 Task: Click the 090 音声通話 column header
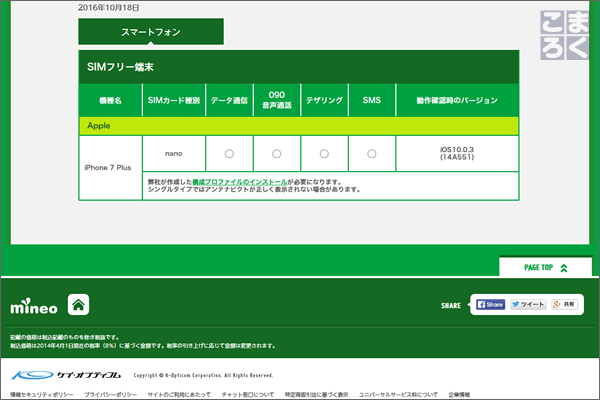277,100
